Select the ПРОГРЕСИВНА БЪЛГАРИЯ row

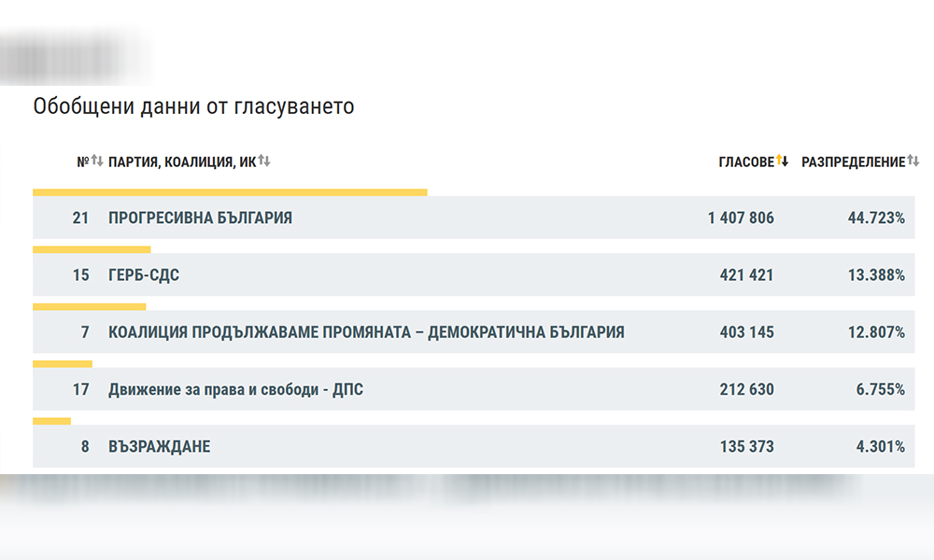(x=474, y=217)
